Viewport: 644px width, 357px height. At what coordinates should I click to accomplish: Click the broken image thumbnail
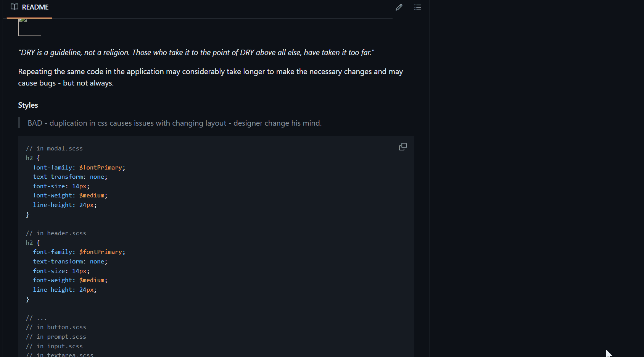30,27
